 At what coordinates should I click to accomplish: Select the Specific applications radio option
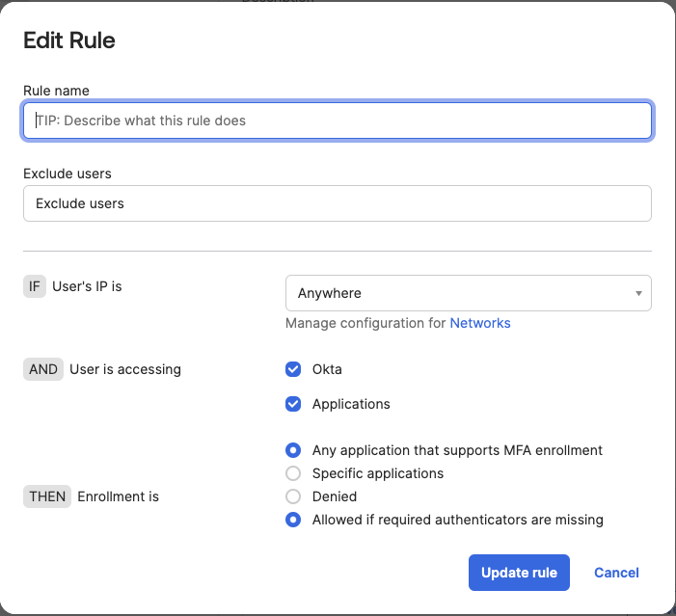click(x=293, y=473)
